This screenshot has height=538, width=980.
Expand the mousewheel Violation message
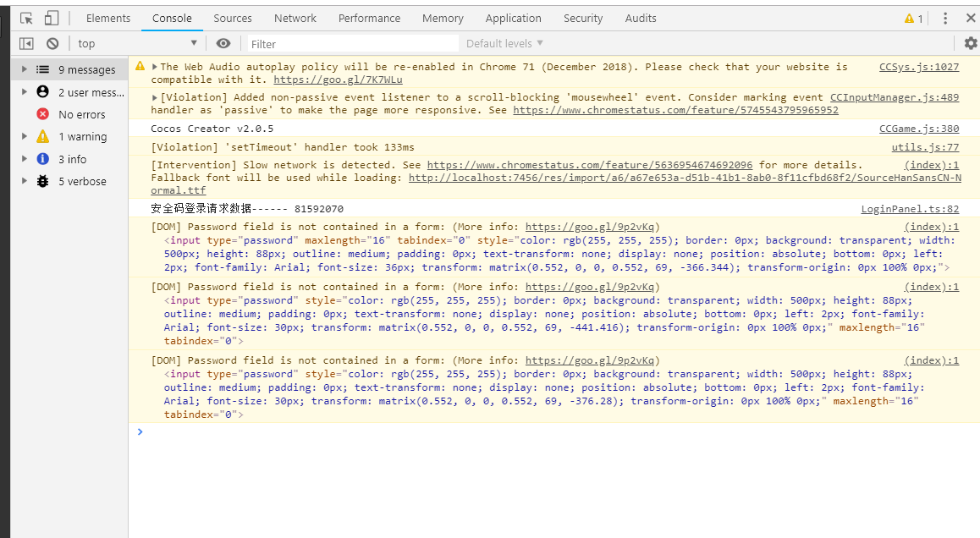[154, 97]
